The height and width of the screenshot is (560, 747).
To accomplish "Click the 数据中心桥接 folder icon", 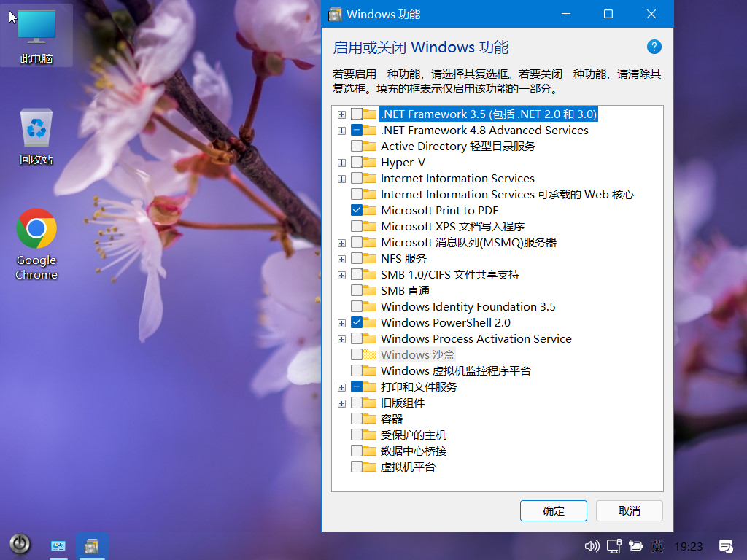I will pos(370,451).
